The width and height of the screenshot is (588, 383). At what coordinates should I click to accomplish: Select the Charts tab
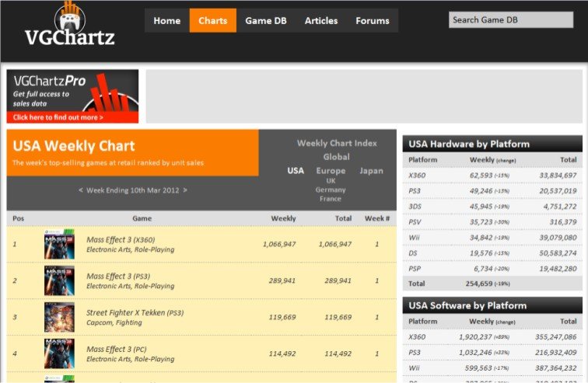213,21
